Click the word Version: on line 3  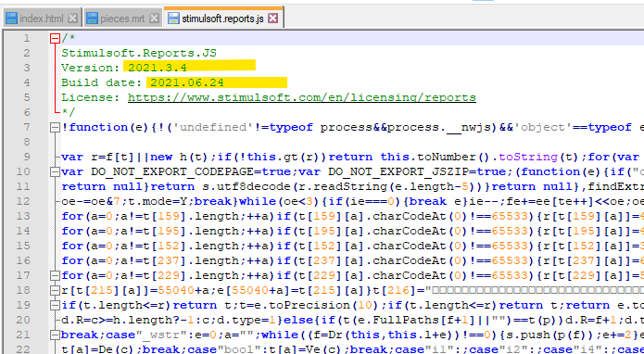point(91,68)
